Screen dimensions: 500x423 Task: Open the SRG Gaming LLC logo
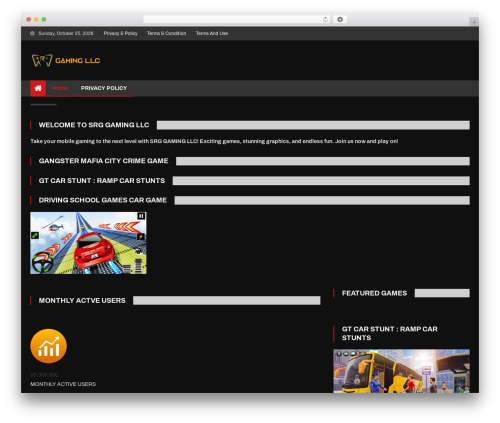(x=66, y=60)
